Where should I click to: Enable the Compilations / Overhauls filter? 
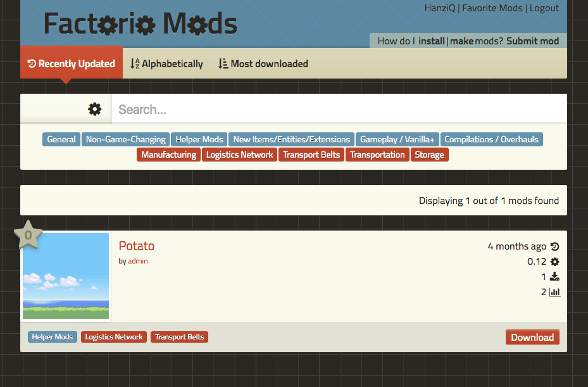pos(491,139)
